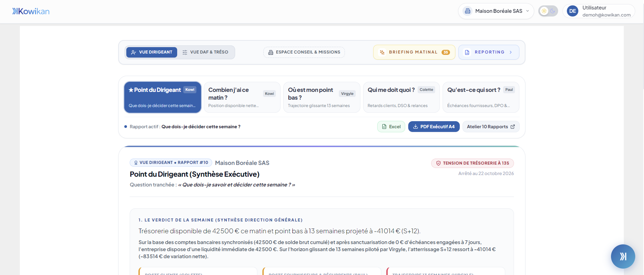The width and height of the screenshot is (644, 275).
Task: Export the report to Excel
Action: 391,127
